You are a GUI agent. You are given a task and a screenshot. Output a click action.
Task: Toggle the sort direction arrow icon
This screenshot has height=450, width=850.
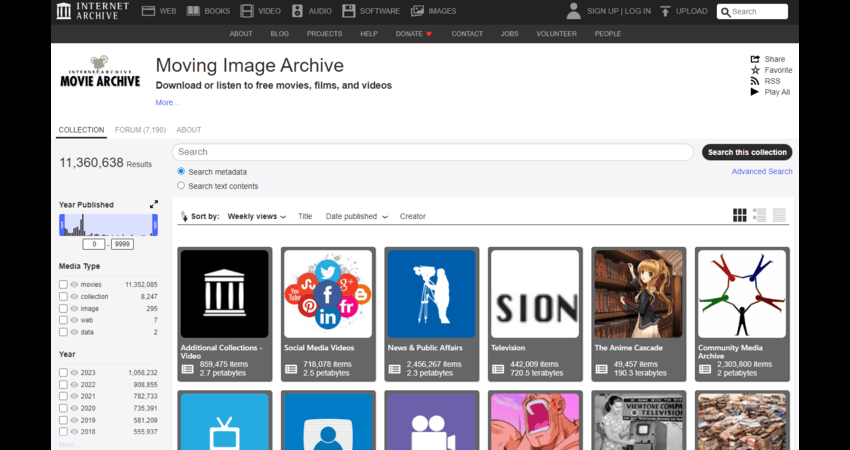184,216
